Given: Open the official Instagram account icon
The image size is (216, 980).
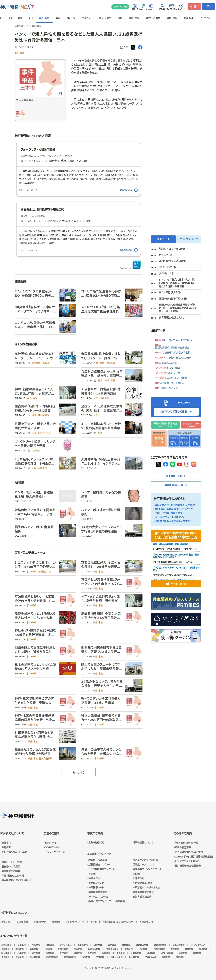Looking at the screenshot, I should pyautogui.click(x=187, y=464).
